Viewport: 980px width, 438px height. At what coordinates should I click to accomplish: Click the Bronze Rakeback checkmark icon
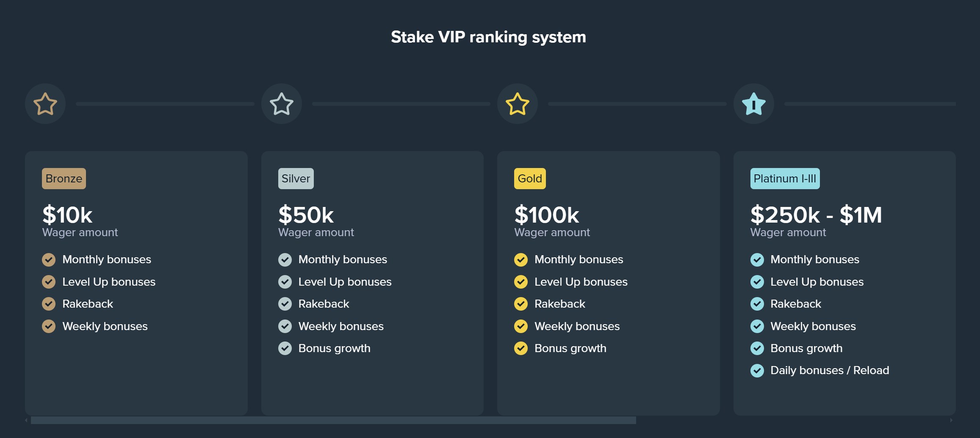tap(49, 304)
